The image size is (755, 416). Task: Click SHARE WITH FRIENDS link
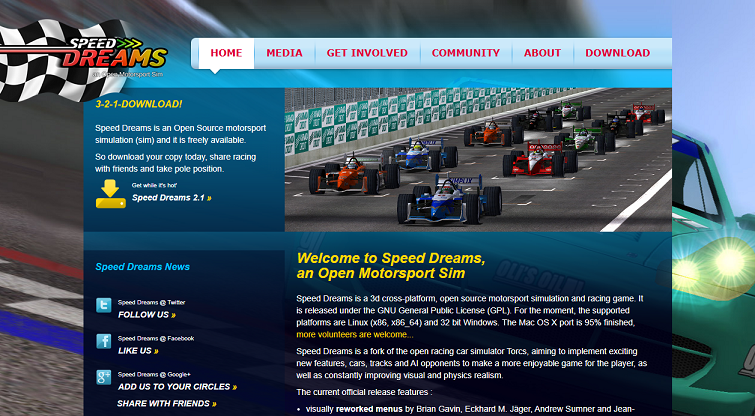(167, 403)
